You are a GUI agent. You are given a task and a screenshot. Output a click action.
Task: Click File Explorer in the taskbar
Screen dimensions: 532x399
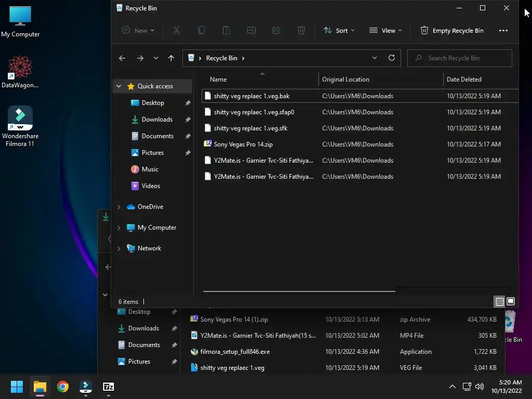click(x=39, y=387)
